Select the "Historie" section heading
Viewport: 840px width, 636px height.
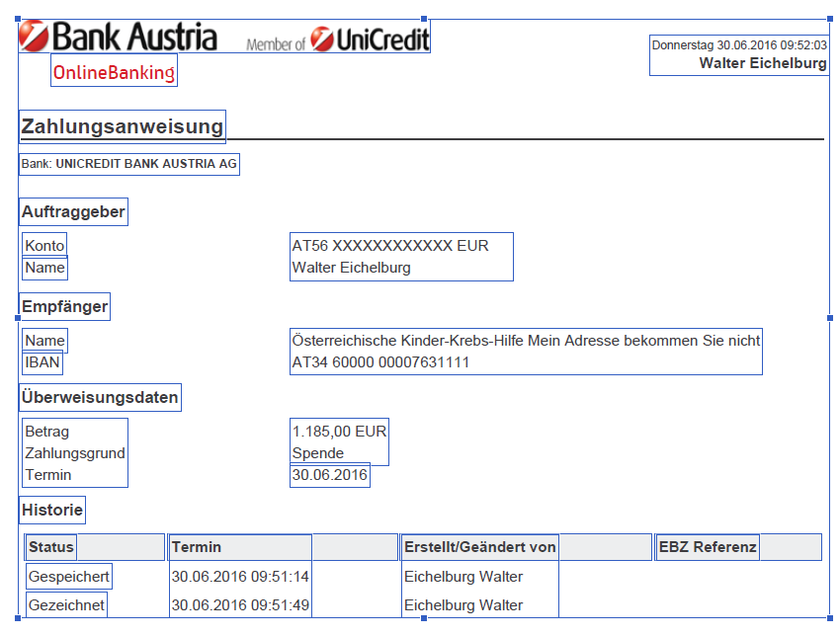click(x=52, y=510)
